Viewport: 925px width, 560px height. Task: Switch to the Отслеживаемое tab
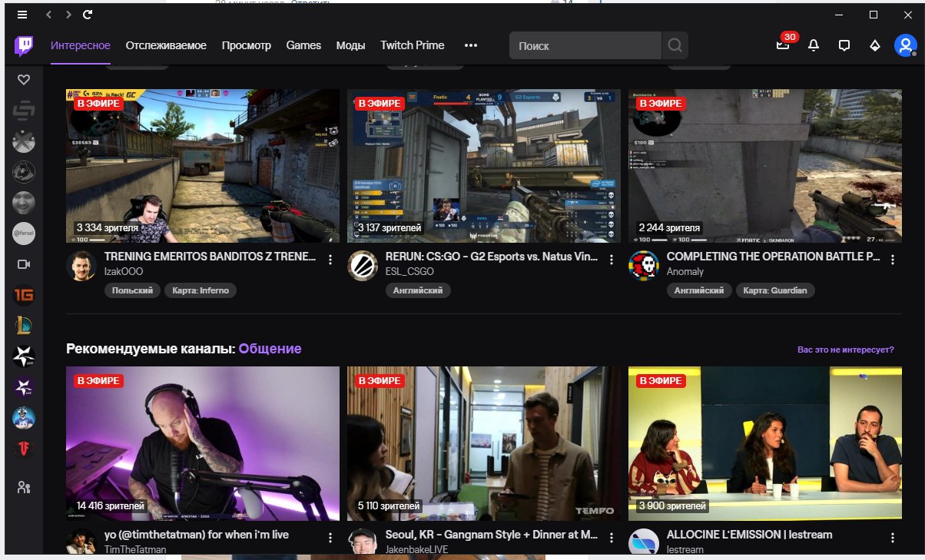(x=166, y=45)
